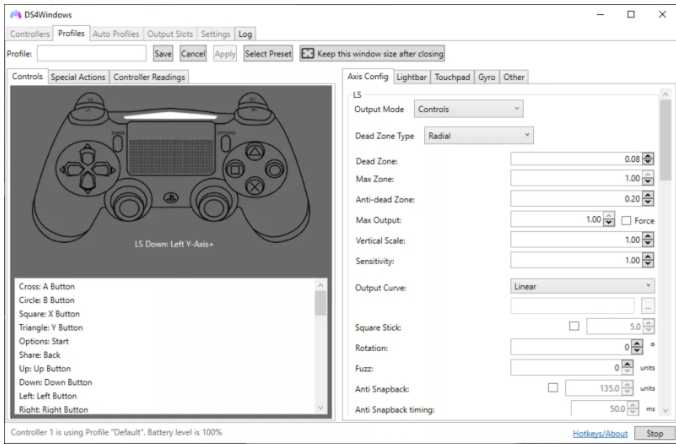This screenshot has height=444, width=676.
Task: Stop the service with Stop button
Action: (654, 433)
